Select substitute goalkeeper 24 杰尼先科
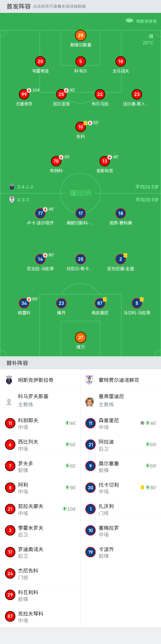This screenshot has width=161, height=644. (40, 573)
